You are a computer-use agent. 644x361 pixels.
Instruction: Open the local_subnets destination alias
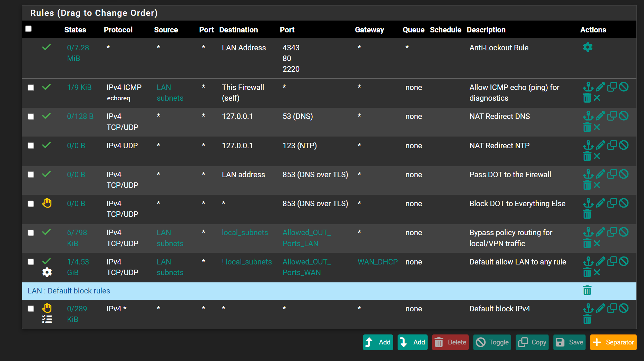pyautogui.click(x=245, y=232)
